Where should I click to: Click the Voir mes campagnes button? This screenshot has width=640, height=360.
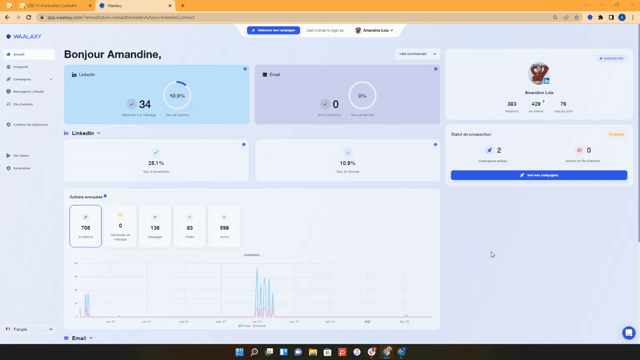[539, 175]
